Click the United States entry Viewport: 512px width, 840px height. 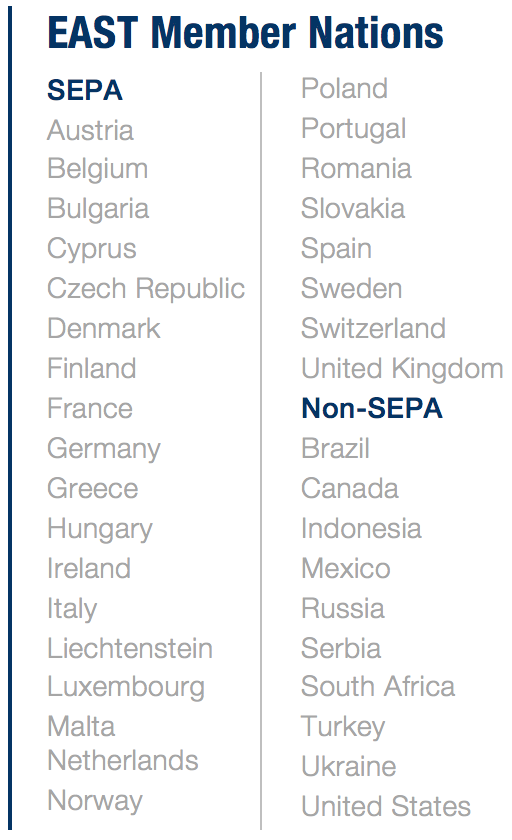(x=386, y=807)
